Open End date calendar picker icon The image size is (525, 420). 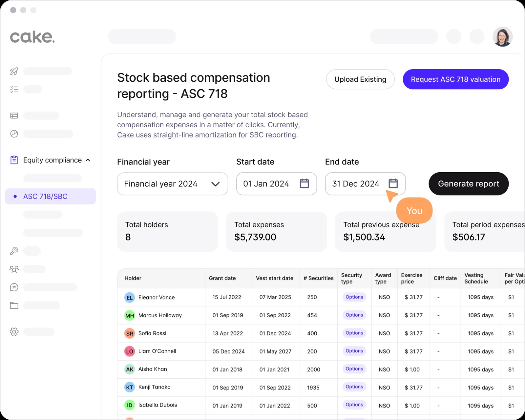[393, 183]
